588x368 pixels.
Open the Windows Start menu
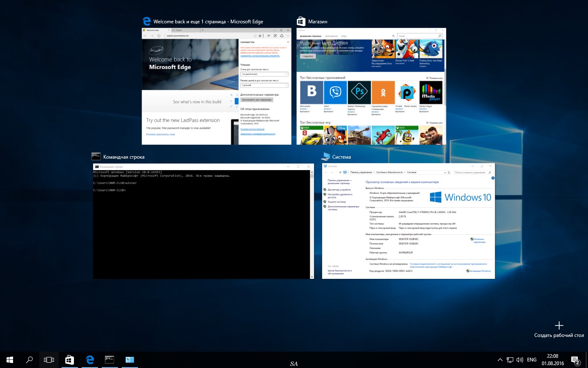(x=10, y=360)
